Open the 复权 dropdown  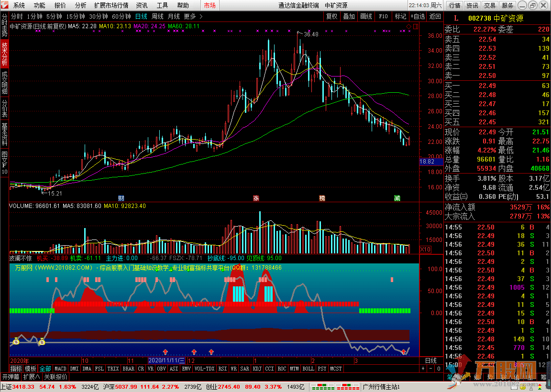coord(332,17)
